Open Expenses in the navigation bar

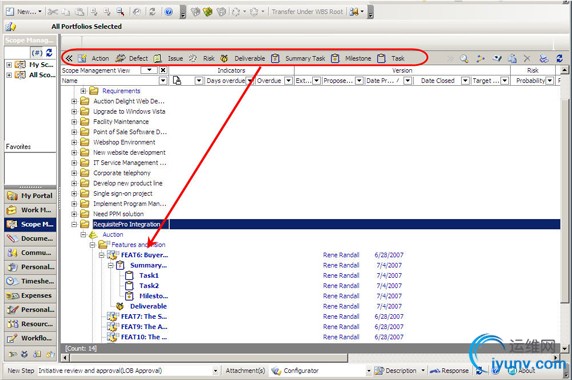pos(30,295)
